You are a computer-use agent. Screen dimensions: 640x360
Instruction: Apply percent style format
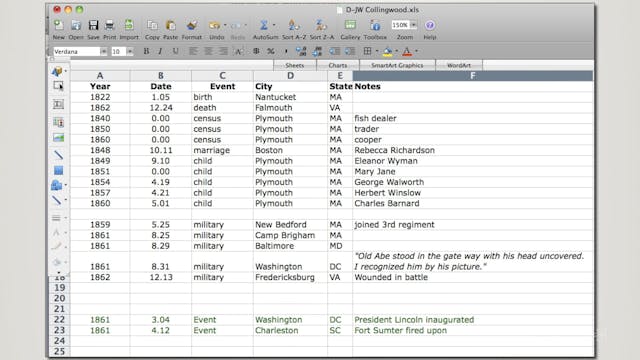click(271, 51)
